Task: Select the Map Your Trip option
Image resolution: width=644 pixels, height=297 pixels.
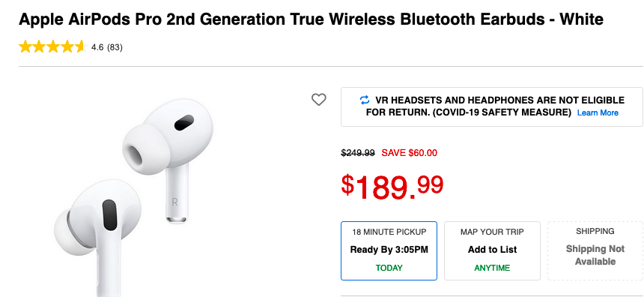Action: 492,250
